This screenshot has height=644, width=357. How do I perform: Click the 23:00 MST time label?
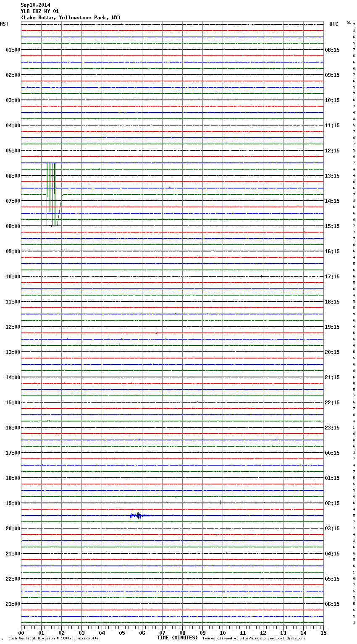[x=13, y=604]
